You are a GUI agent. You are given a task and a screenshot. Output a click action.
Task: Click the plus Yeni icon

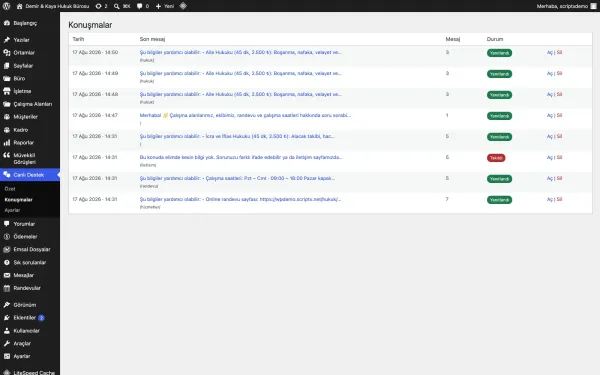tap(158, 6)
